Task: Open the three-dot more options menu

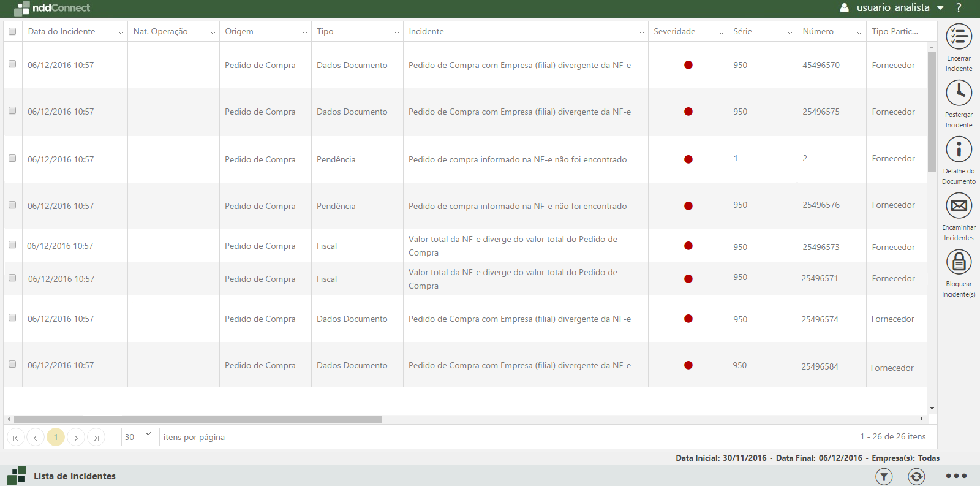Action: click(956, 476)
